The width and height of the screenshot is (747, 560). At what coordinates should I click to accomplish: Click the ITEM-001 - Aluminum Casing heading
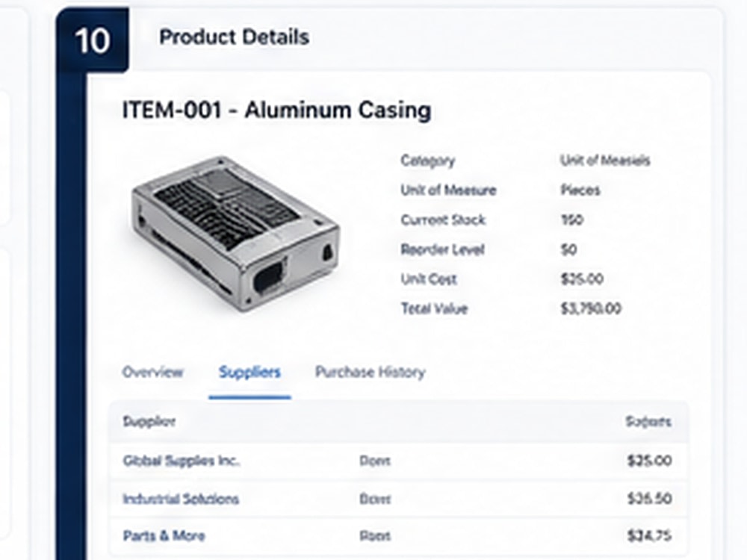point(277,110)
